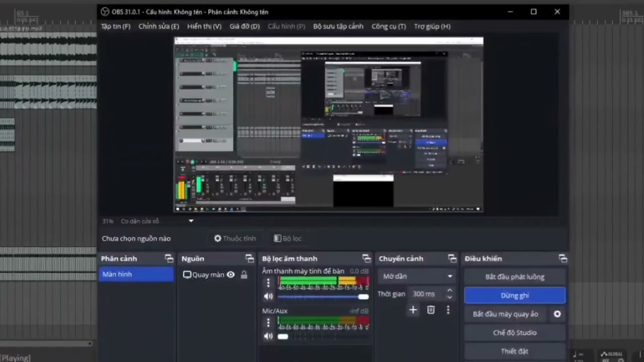Open the Trợ giúp (H) menu
644x362 pixels.
coord(432,26)
